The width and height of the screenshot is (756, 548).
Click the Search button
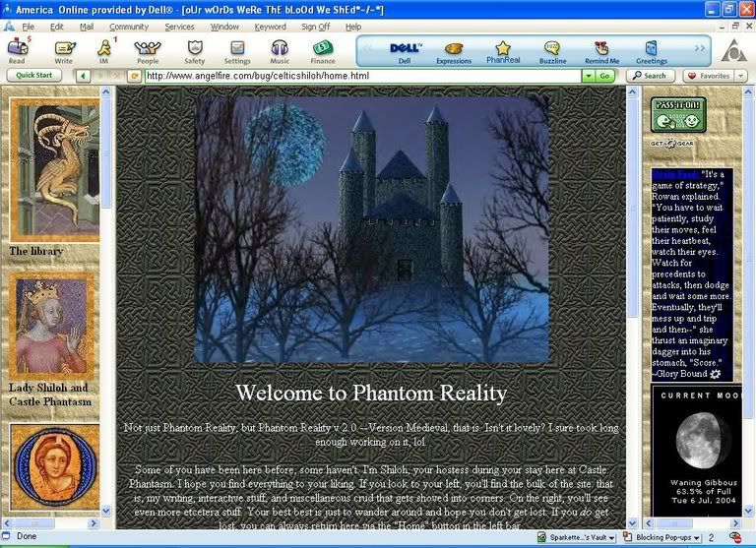point(650,76)
